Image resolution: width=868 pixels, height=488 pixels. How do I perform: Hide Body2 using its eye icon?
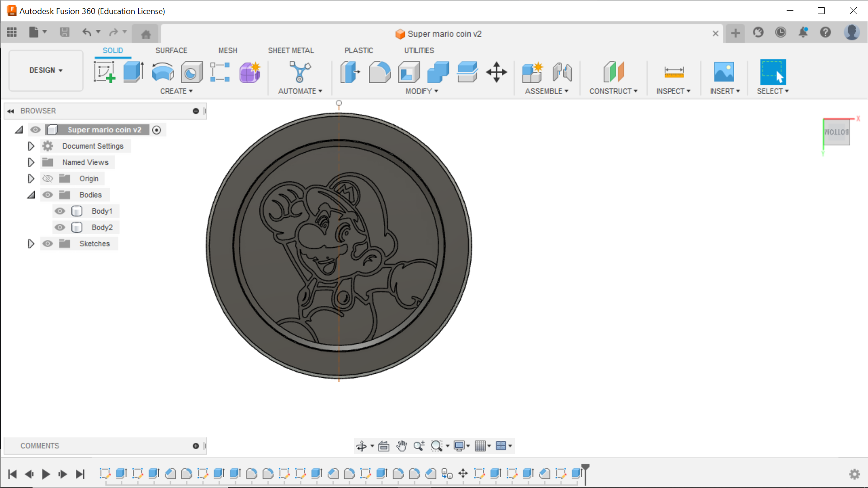[x=60, y=227]
